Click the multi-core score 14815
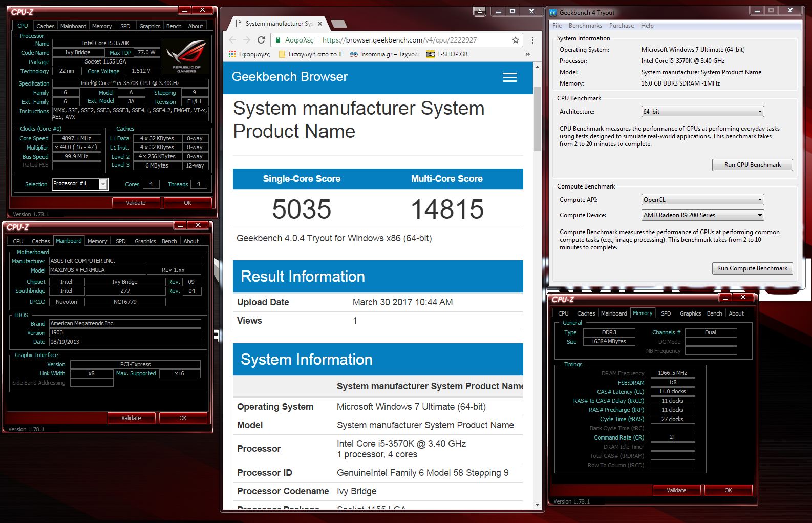The image size is (812, 523). coord(447,209)
